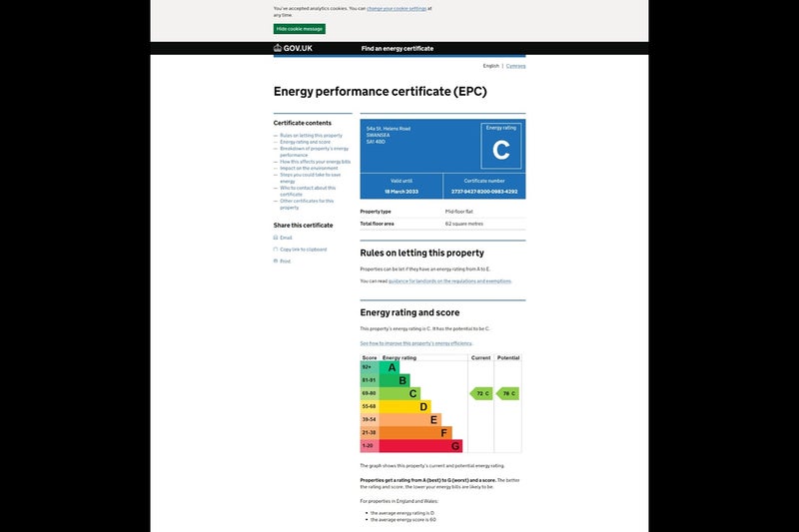Click the GOV.UK crown logo
This screenshot has height=532, width=799.
[278, 48]
